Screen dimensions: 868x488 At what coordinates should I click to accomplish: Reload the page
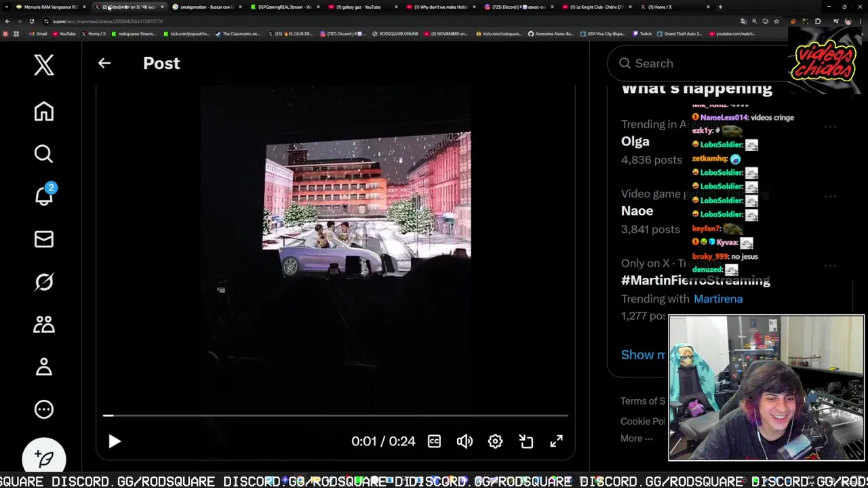31,21
